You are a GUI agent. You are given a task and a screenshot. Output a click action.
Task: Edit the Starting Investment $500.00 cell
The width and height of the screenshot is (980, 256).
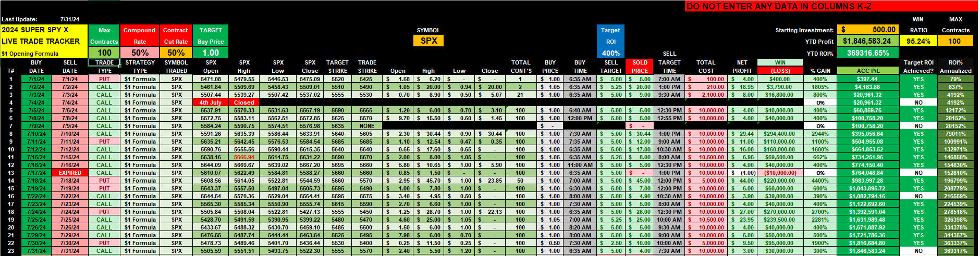click(868, 30)
